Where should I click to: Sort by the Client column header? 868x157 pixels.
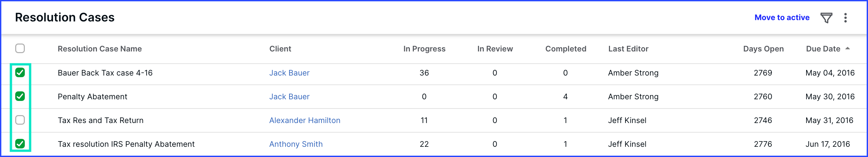point(280,49)
